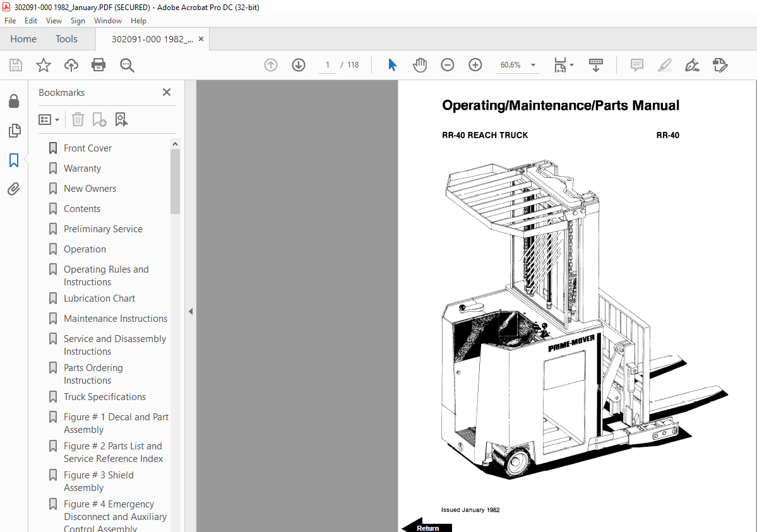Open Figure # 4 Emergency Disconnect bookmark
Viewport: 757px width, 532px height.
tap(115, 516)
